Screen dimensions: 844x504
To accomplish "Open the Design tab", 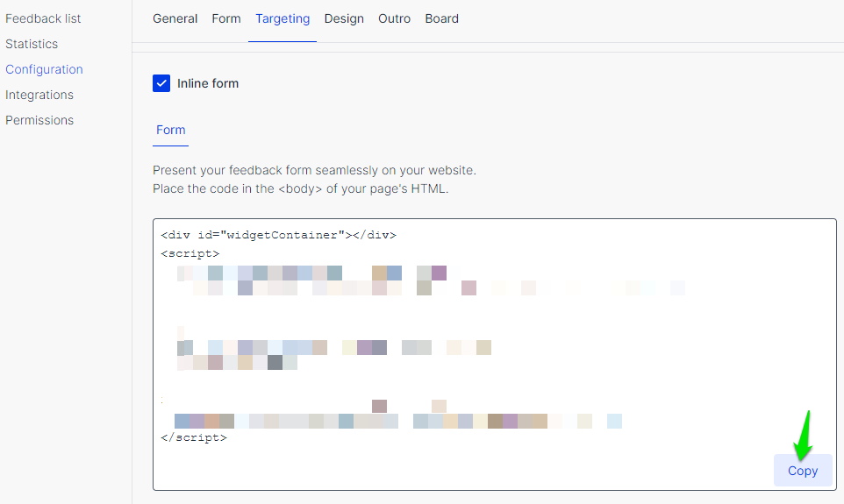I will 344,18.
